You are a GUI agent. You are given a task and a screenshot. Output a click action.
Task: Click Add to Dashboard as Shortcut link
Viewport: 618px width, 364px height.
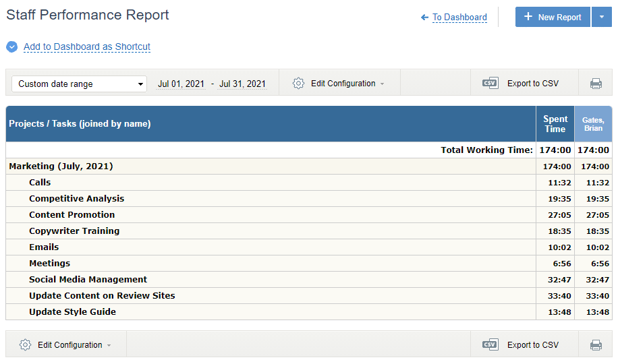coord(87,47)
